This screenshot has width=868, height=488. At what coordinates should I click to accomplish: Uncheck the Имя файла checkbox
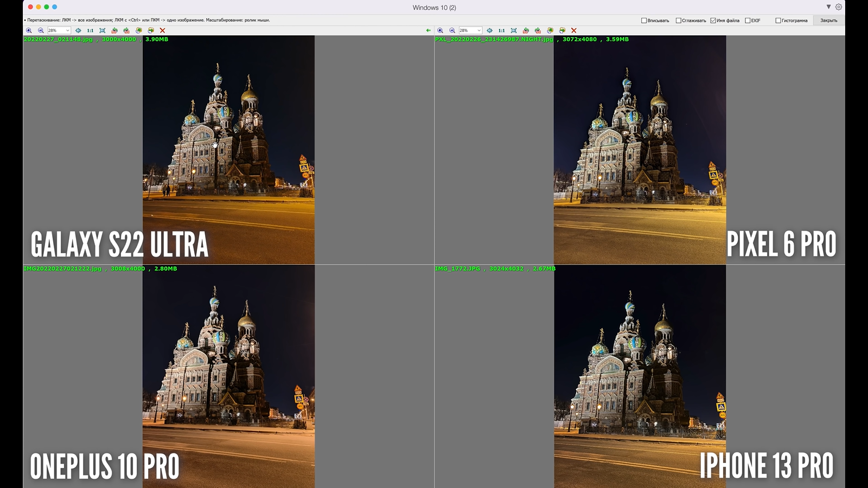713,21
